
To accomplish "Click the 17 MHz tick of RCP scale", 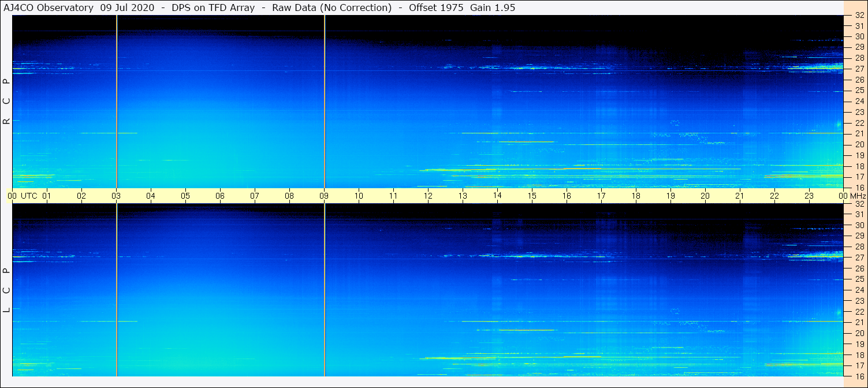I will tap(859, 177).
